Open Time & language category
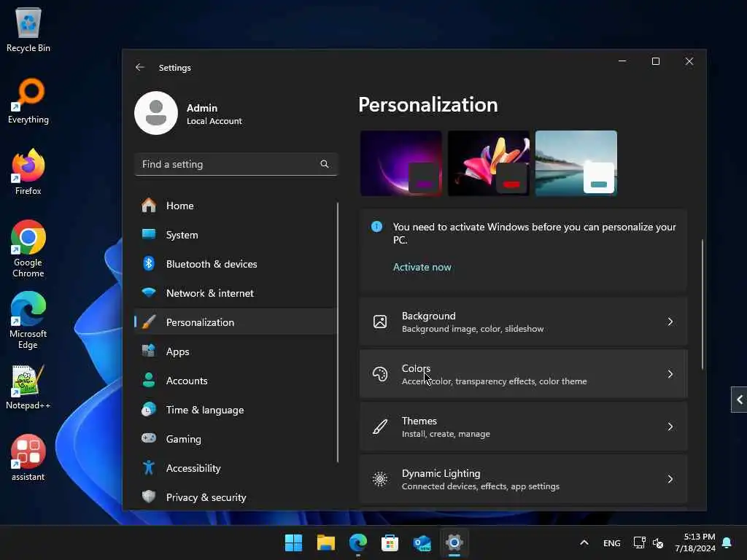The image size is (747, 560). 236,410
